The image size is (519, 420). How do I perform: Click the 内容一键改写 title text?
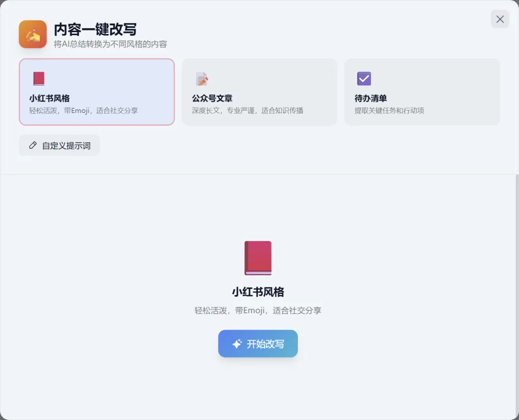point(95,29)
